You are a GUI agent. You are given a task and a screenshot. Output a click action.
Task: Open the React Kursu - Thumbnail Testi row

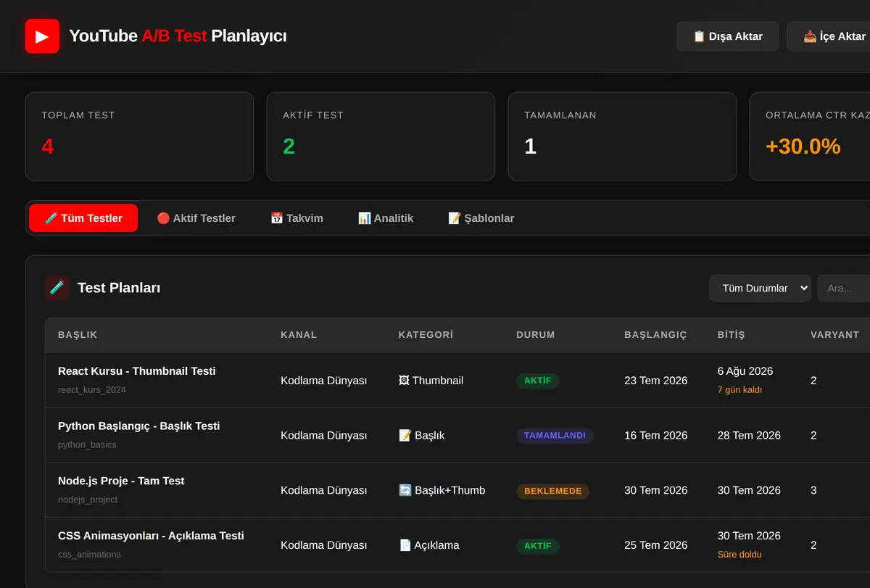tap(457, 380)
